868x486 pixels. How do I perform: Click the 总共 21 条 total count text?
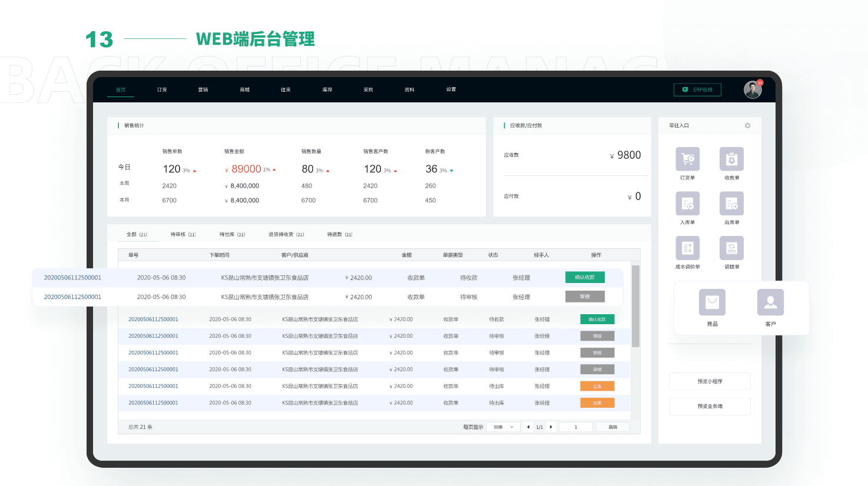[x=140, y=427]
